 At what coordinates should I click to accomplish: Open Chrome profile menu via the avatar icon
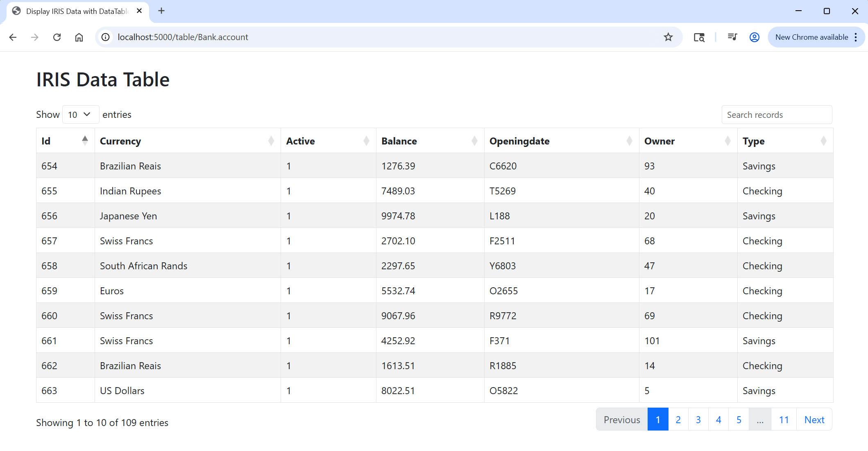coord(754,37)
